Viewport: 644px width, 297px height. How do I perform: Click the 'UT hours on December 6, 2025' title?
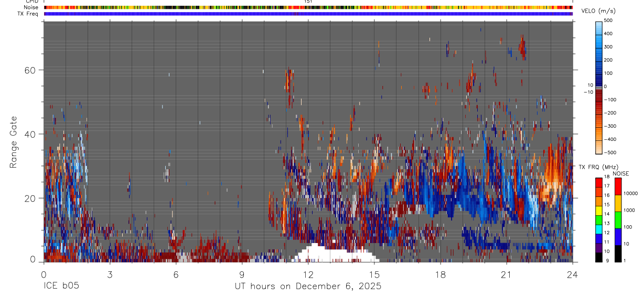click(x=308, y=287)
